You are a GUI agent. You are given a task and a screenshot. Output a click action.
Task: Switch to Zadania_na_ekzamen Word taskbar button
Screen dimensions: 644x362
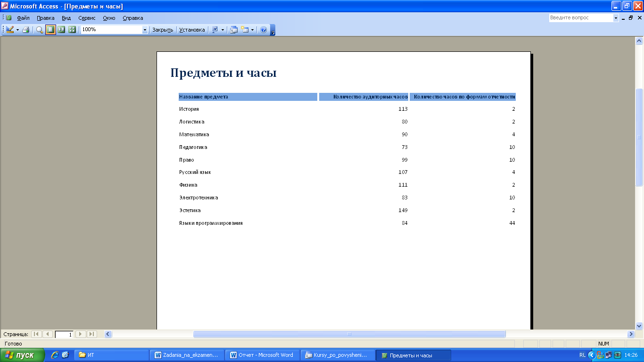tap(188, 355)
